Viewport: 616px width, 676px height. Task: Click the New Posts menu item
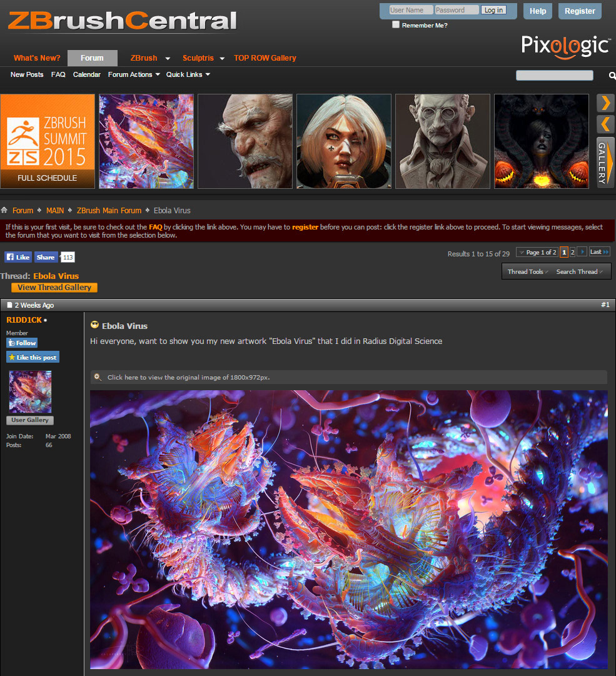[27, 74]
